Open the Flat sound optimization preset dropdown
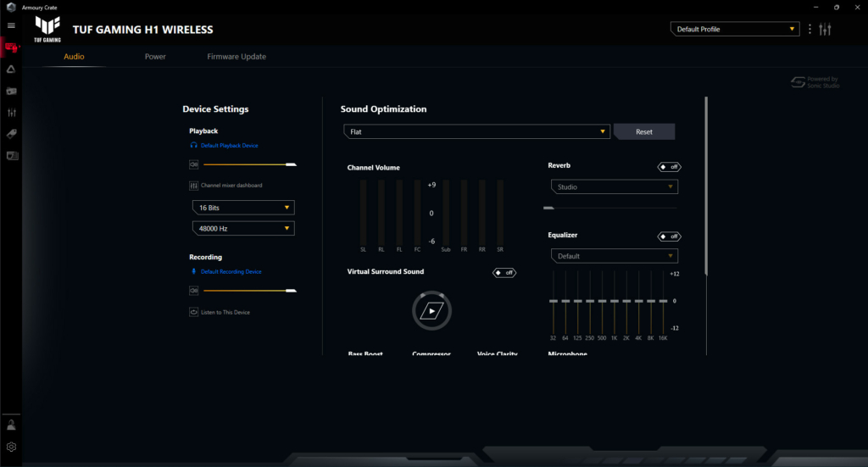The height and width of the screenshot is (467, 868). (476, 132)
